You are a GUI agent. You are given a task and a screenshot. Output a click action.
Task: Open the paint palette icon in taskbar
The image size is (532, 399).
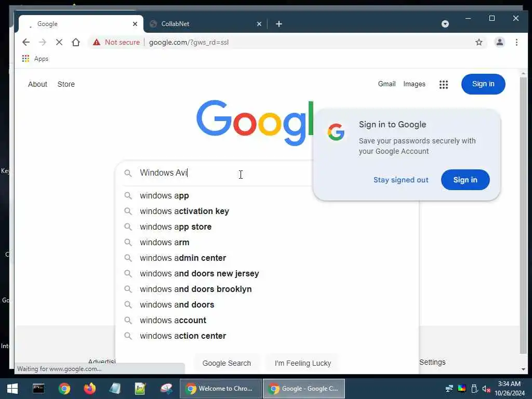click(166, 389)
